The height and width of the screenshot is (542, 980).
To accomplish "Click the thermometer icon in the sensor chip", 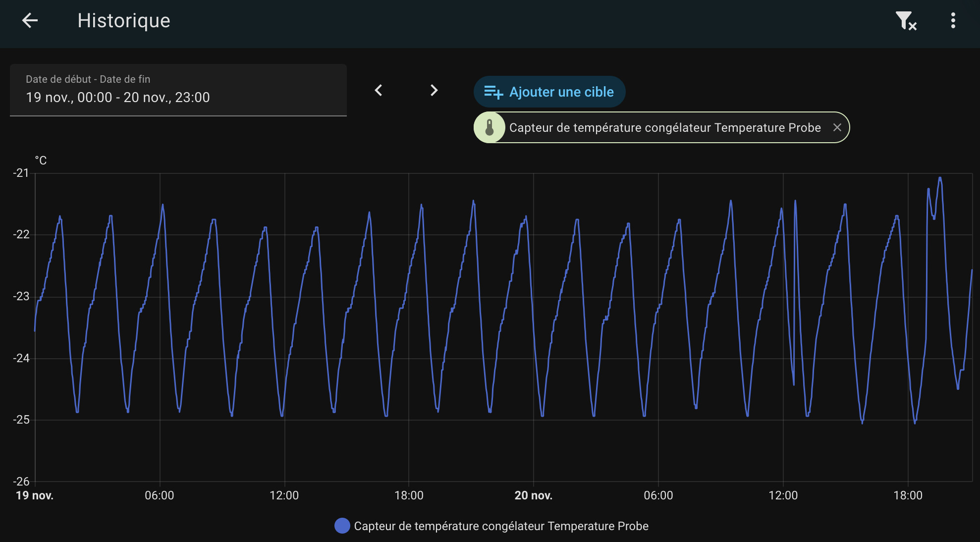I will (x=490, y=128).
